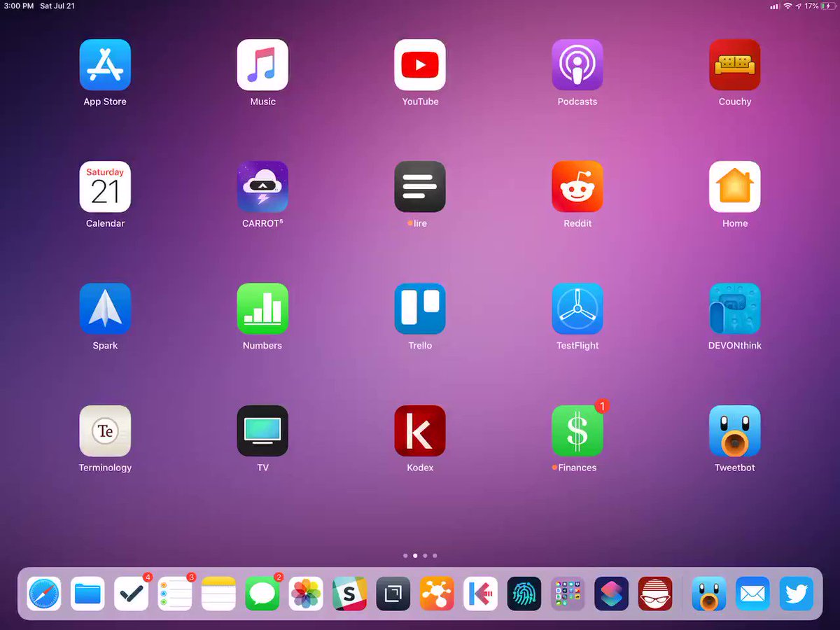Launch the Shortcuts app from the dock
Image resolution: width=840 pixels, height=630 pixels.
coord(611,594)
